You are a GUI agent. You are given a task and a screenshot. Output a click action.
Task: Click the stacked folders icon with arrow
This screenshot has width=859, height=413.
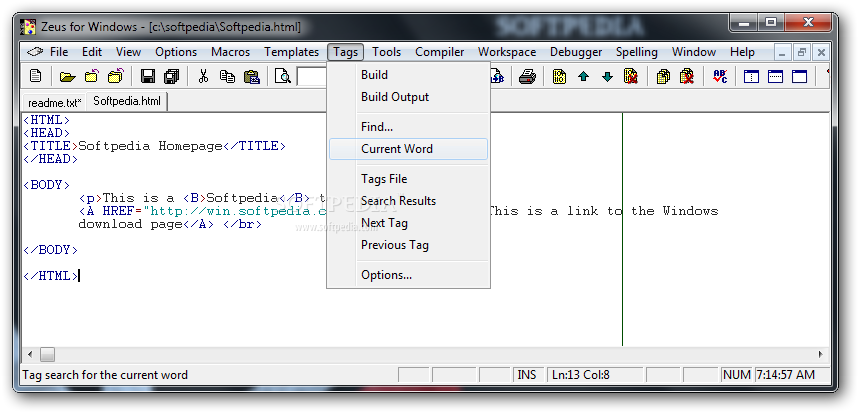[116, 76]
